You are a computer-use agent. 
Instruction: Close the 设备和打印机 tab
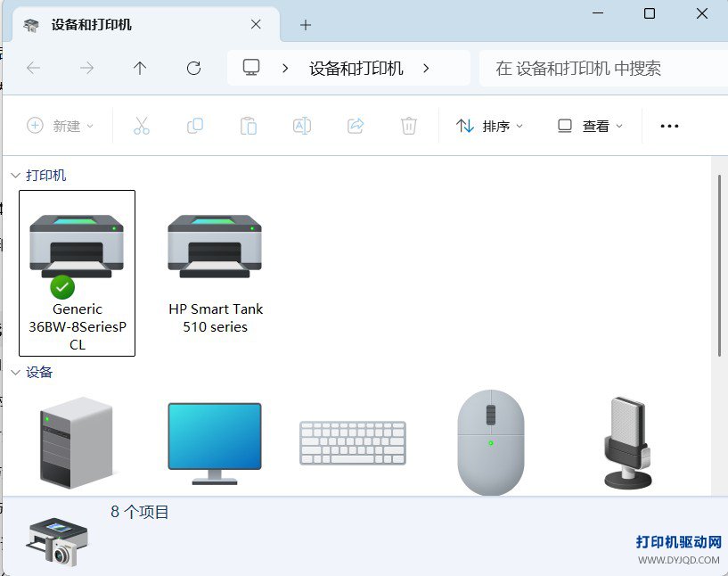click(256, 25)
